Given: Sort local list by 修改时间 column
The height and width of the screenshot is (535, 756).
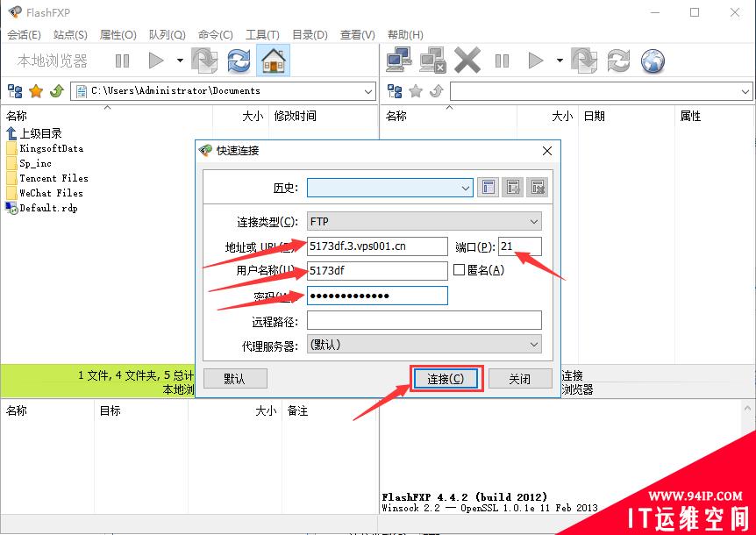Looking at the screenshot, I should [295, 116].
